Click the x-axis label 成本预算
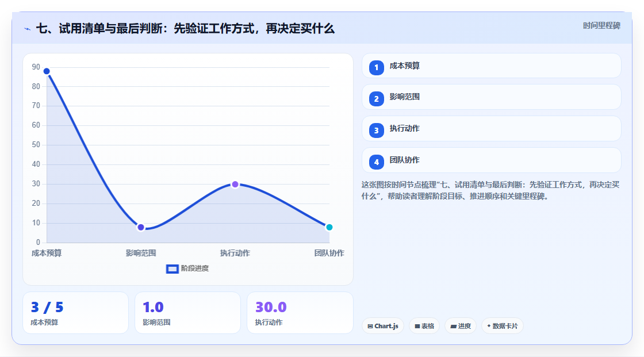 (x=47, y=253)
